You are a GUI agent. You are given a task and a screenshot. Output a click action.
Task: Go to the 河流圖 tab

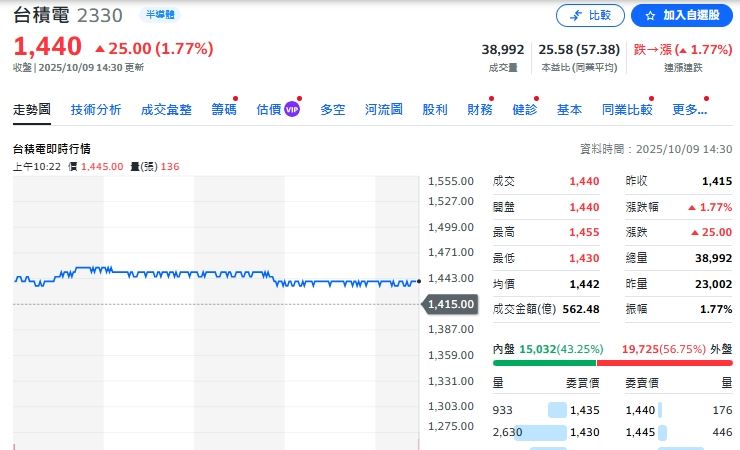click(x=384, y=110)
